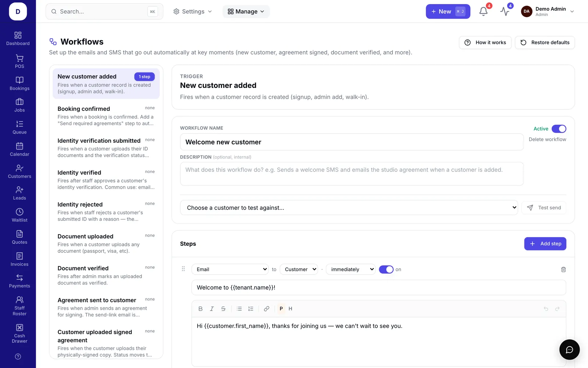Viewport: 588px width, 368px height.
Task: Select the Document uploaded trigger
Action: coord(106,243)
